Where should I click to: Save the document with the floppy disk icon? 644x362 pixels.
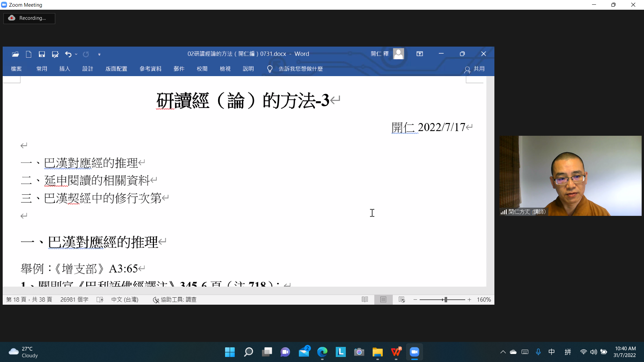click(x=42, y=54)
